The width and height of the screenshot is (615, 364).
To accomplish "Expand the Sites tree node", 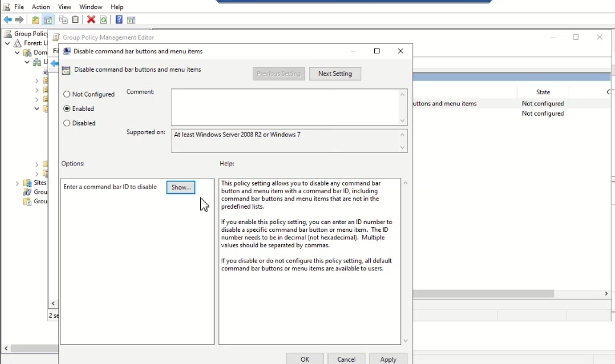I will 16,183.
